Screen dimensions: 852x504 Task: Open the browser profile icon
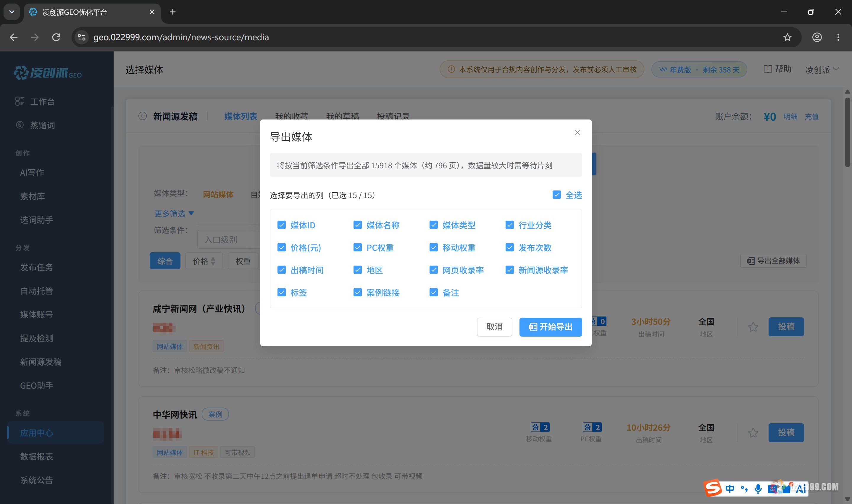(x=817, y=37)
